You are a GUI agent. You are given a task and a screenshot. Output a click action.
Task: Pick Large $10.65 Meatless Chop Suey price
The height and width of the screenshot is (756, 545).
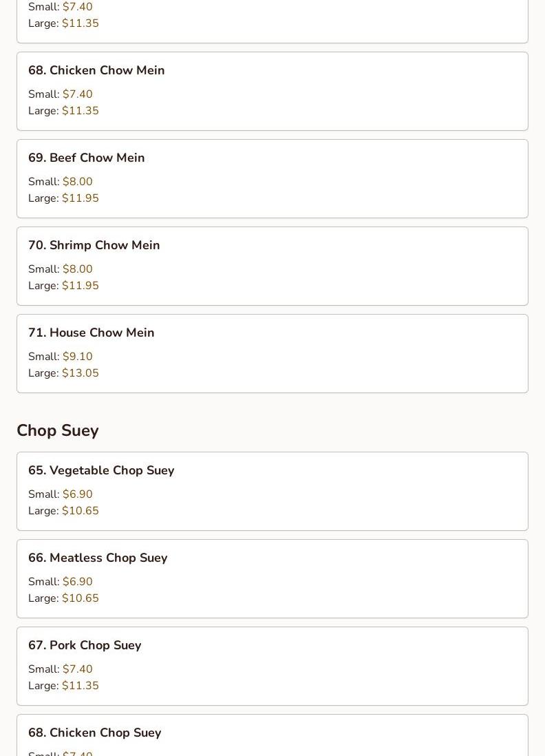[x=63, y=598]
